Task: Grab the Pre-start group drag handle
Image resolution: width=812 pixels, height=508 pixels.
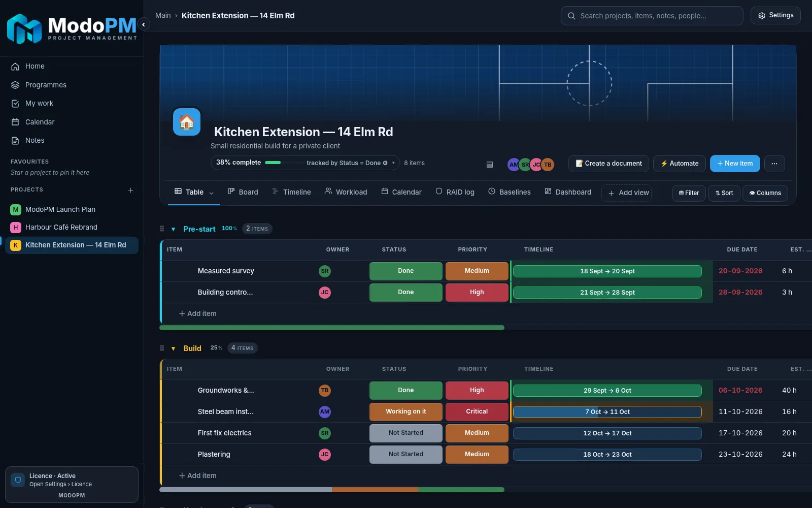Action: coord(162,229)
